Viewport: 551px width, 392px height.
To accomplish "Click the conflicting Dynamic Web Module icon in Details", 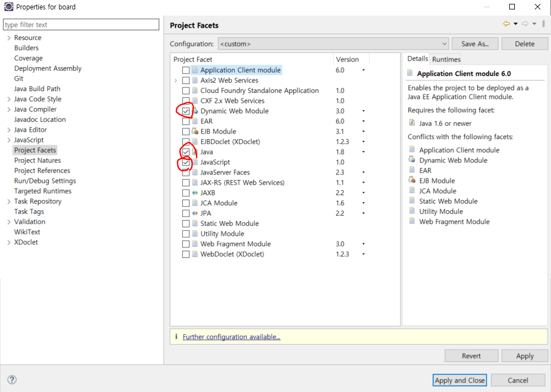I will click(412, 160).
